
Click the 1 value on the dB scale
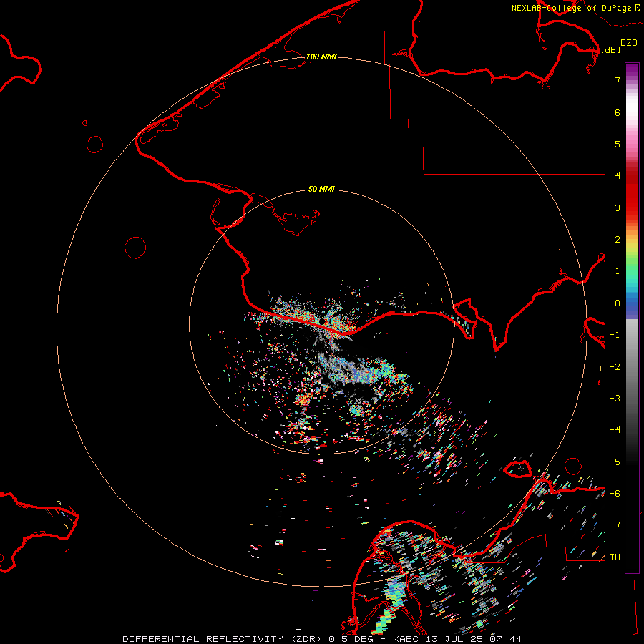pyautogui.click(x=618, y=271)
